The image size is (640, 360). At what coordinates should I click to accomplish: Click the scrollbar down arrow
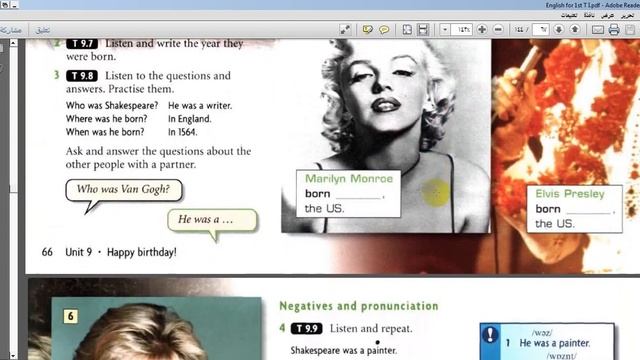click(13, 356)
